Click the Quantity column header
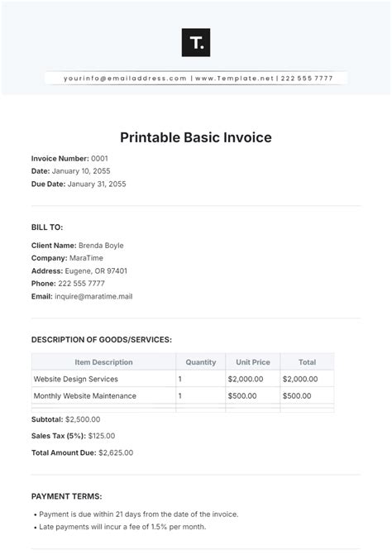The width and height of the screenshot is (392, 555). pos(201,362)
